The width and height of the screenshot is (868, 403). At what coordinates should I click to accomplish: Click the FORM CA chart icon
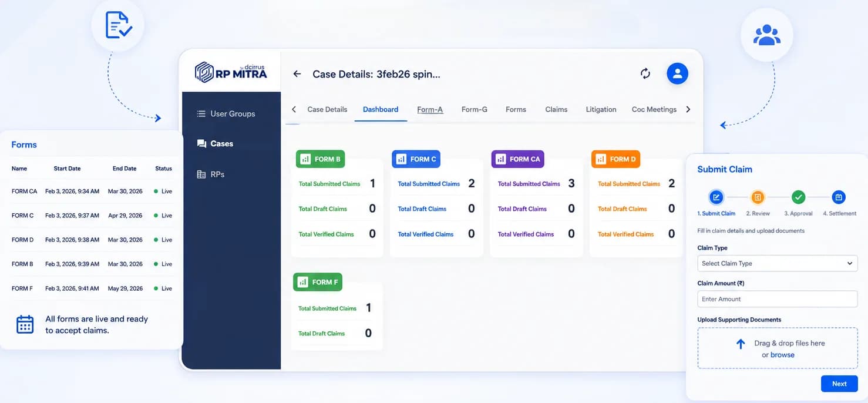click(x=500, y=159)
